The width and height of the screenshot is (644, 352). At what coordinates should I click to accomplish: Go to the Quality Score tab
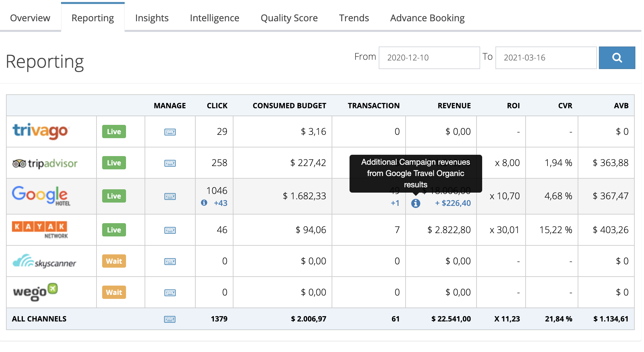tap(289, 18)
